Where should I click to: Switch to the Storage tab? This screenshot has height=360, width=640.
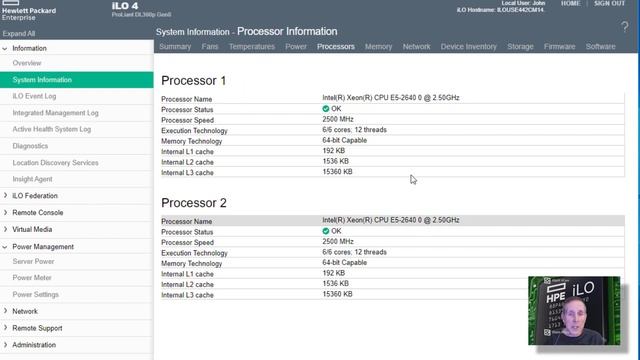coord(520,47)
